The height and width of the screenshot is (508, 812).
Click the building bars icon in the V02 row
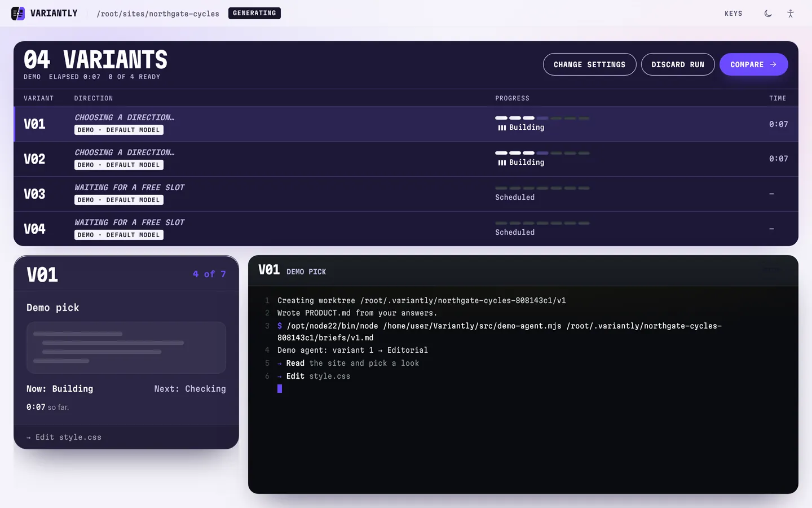(x=502, y=163)
